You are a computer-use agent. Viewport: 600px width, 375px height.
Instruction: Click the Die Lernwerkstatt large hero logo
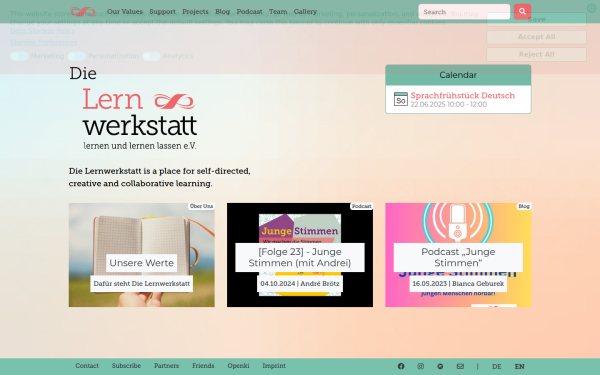coord(133,108)
